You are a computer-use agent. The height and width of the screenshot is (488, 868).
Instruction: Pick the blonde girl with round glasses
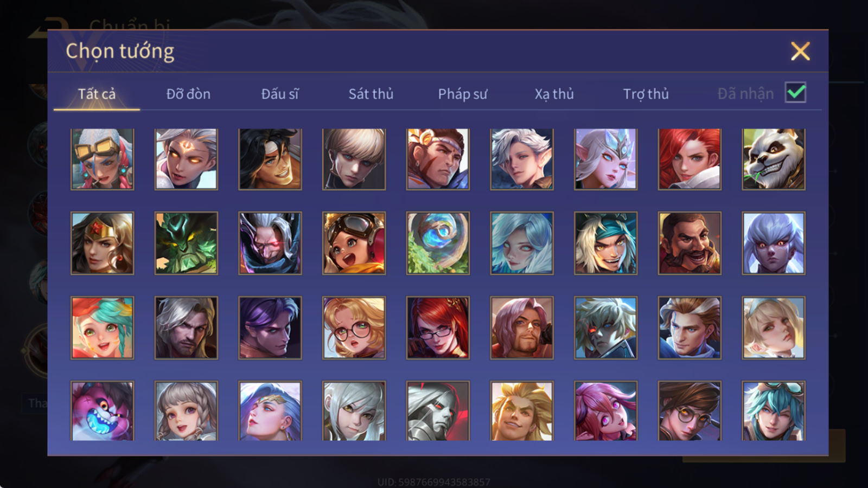354,328
